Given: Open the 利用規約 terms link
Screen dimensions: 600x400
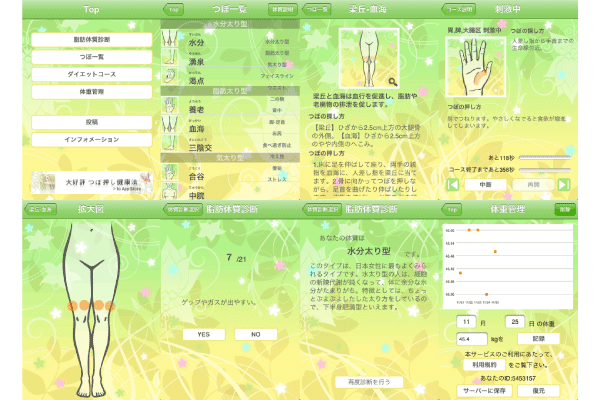Looking at the screenshot, I should tap(485, 365).
